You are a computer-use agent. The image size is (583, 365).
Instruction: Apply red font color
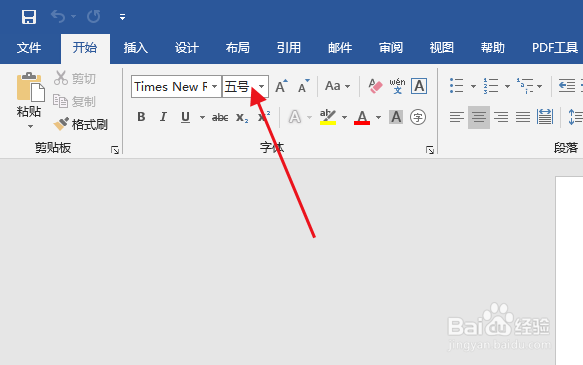tap(362, 117)
